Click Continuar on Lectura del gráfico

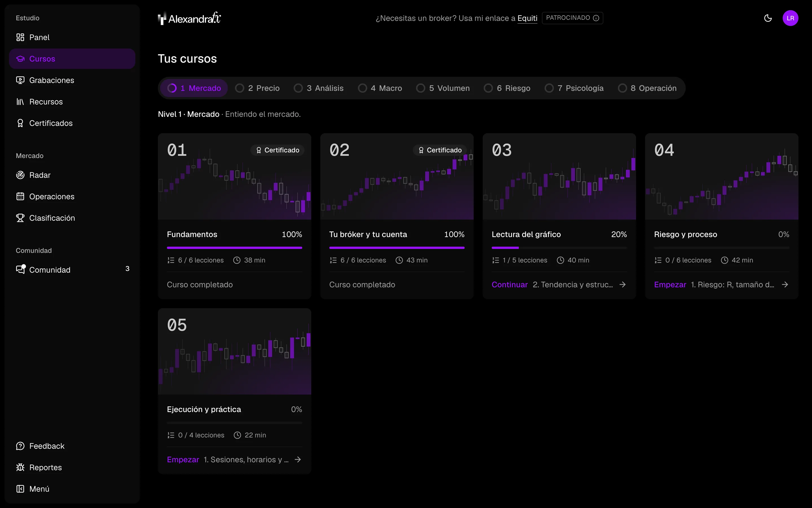click(509, 284)
